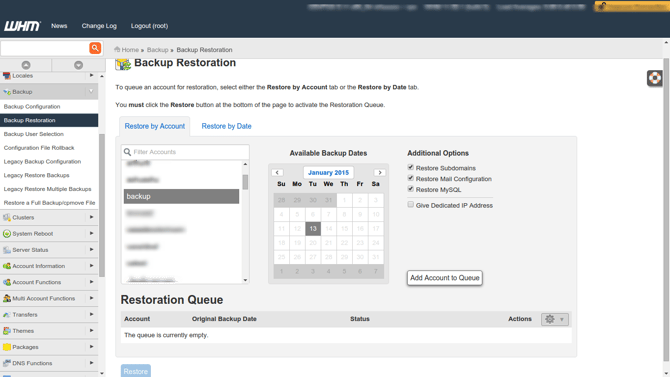Enable Give Dedicated IP Address checkbox
Image resolution: width=670 pixels, height=377 pixels.
click(x=411, y=204)
